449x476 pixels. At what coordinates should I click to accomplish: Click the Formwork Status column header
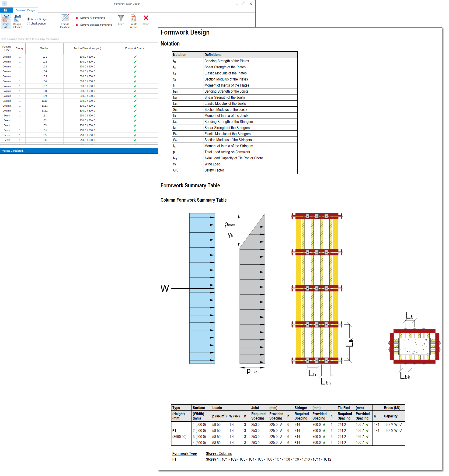[x=135, y=48]
